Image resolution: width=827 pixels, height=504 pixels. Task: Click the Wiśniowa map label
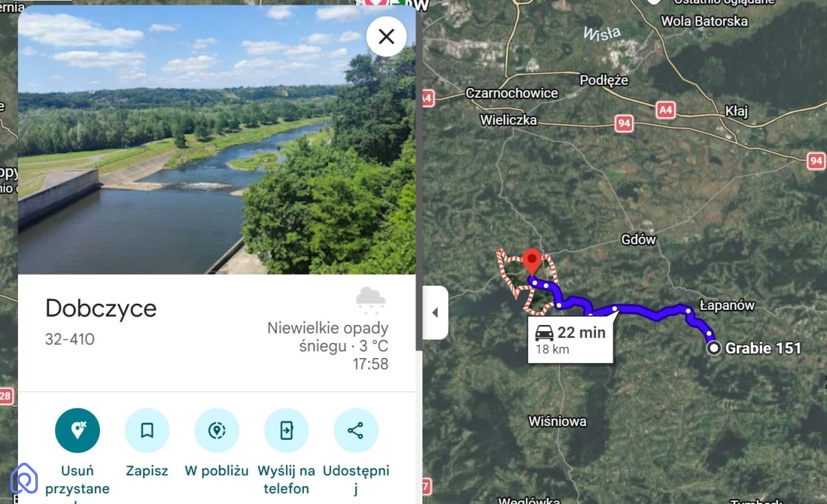coord(558,421)
